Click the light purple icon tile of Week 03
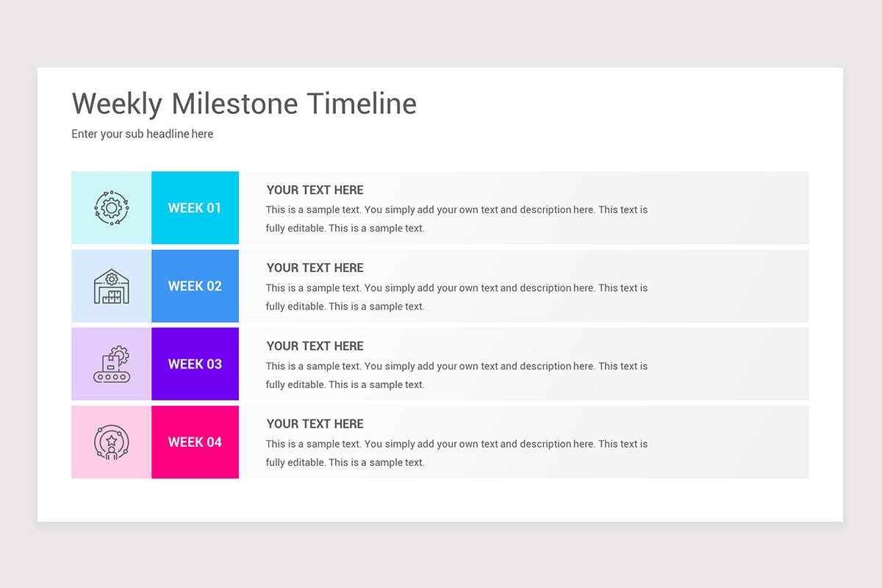 click(112, 364)
